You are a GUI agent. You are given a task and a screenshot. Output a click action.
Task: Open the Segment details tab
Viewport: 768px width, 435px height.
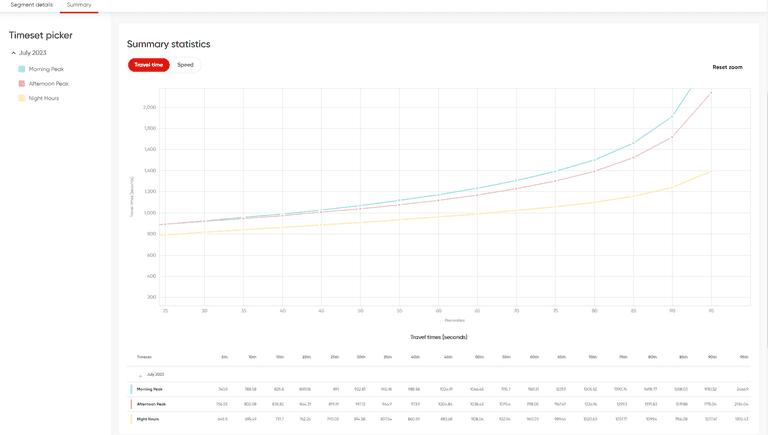coord(31,5)
